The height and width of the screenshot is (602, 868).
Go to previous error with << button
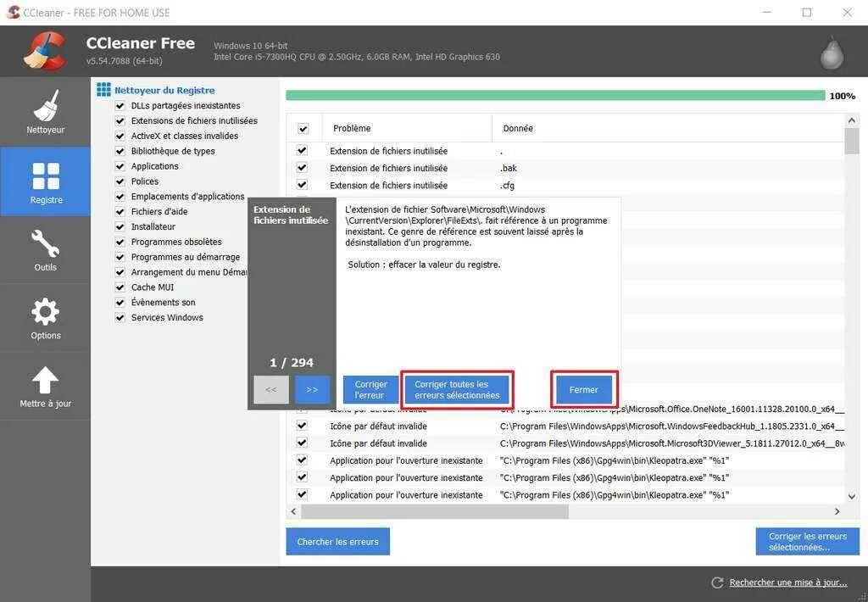(271, 389)
